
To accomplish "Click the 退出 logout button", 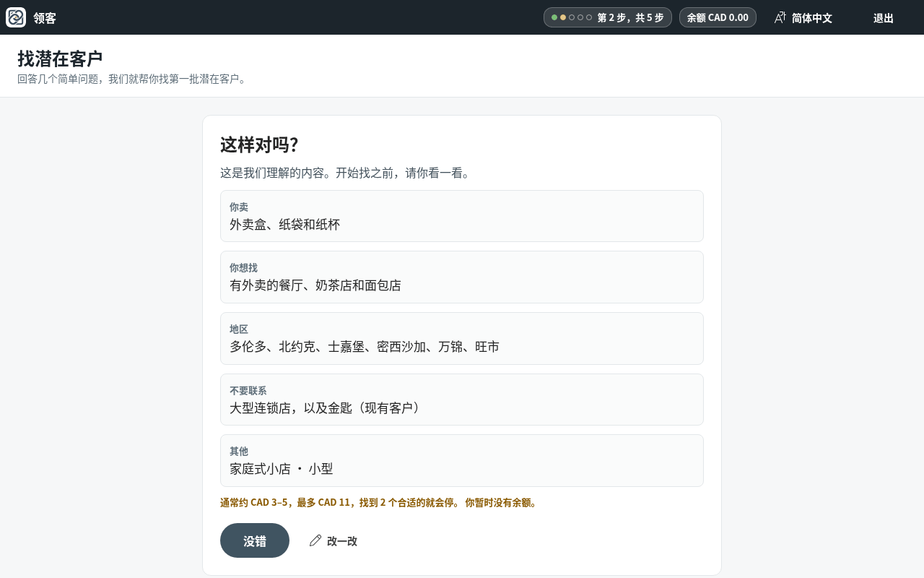I will click(884, 17).
